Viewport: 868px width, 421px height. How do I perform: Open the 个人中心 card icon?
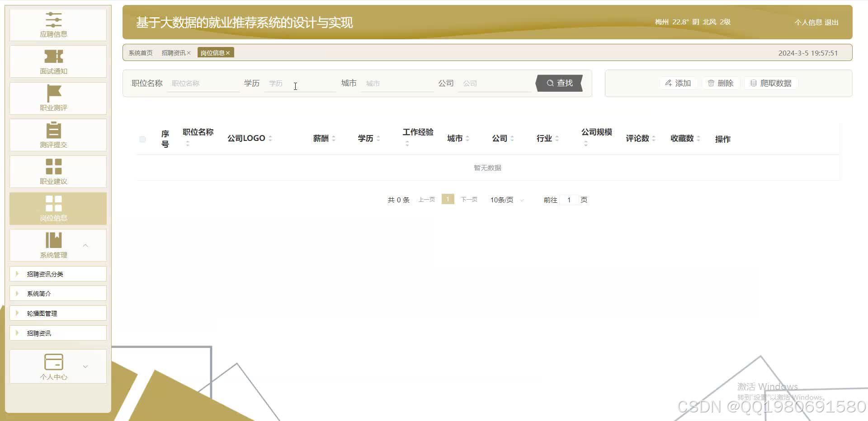[x=54, y=361]
